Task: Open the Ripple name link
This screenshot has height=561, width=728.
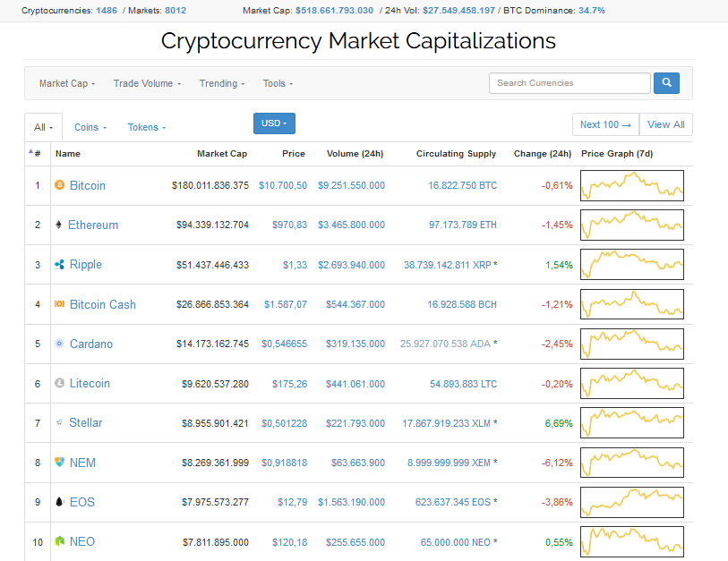Action: click(85, 265)
